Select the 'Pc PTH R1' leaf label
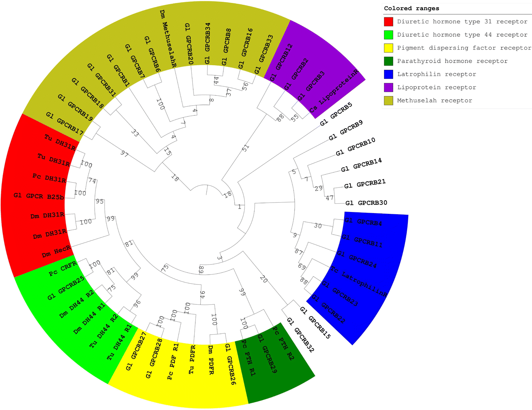 pos(248,358)
